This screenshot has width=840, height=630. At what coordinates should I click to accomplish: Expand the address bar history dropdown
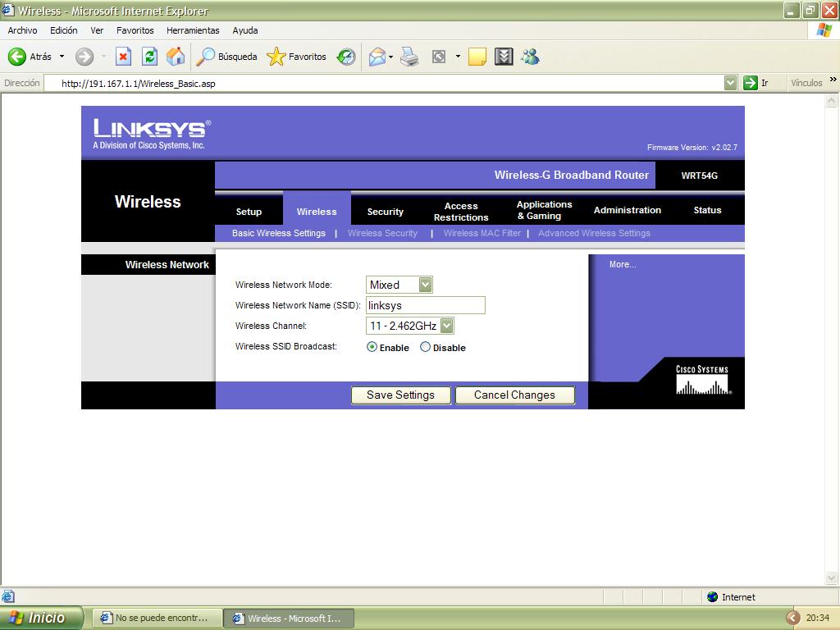[730, 83]
